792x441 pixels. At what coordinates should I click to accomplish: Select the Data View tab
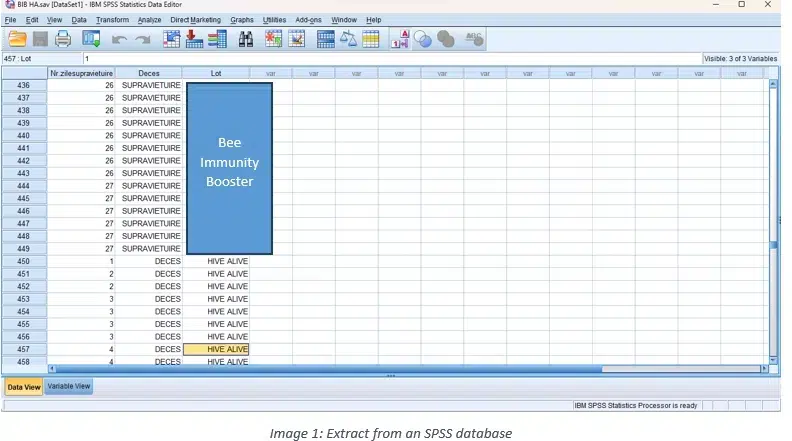tap(24, 386)
